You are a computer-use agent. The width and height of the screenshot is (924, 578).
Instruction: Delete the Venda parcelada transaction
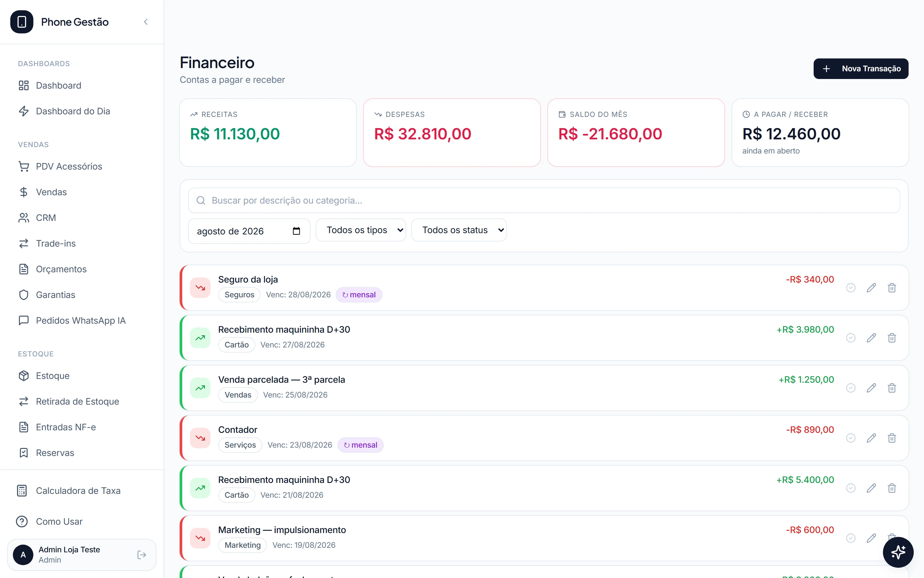pos(892,388)
